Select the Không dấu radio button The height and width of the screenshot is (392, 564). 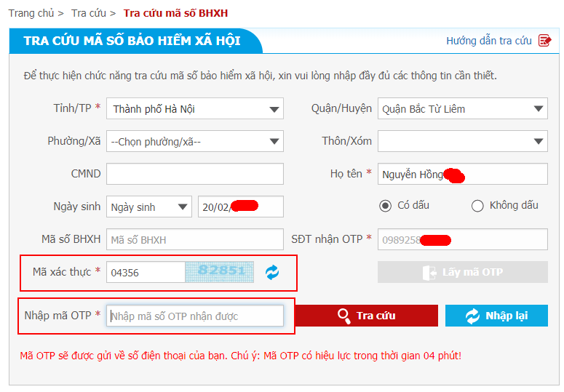[x=477, y=206]
